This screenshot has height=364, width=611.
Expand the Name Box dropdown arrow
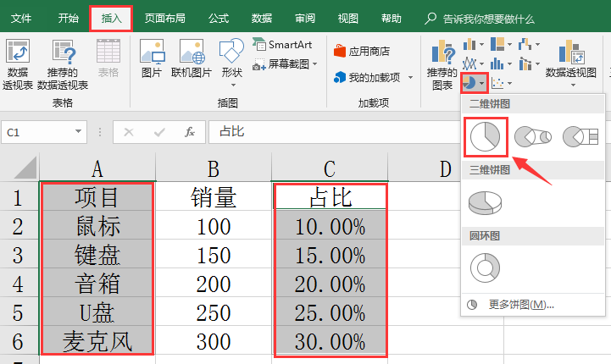pyautogui.click(x=78, y=131)
